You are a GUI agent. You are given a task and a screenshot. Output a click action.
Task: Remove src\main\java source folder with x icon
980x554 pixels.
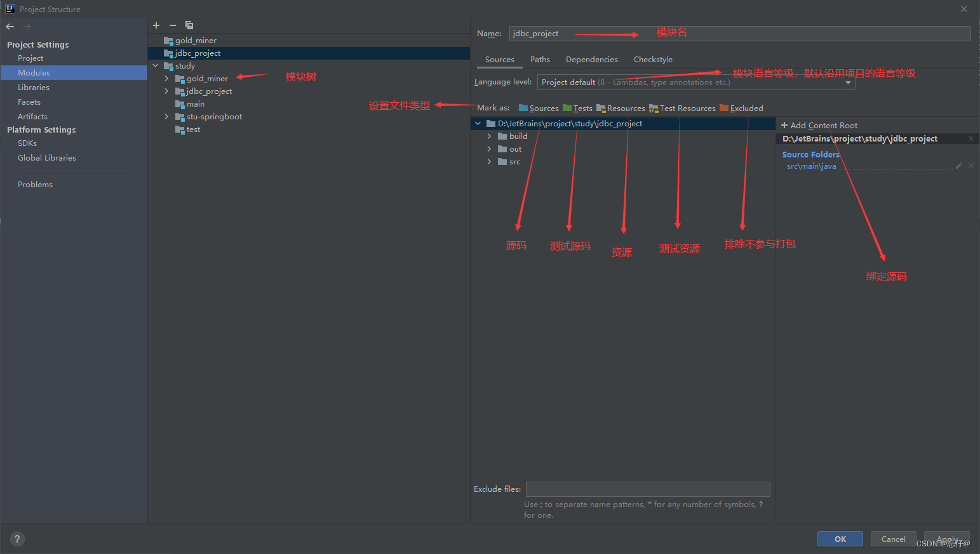pos(970,166)
